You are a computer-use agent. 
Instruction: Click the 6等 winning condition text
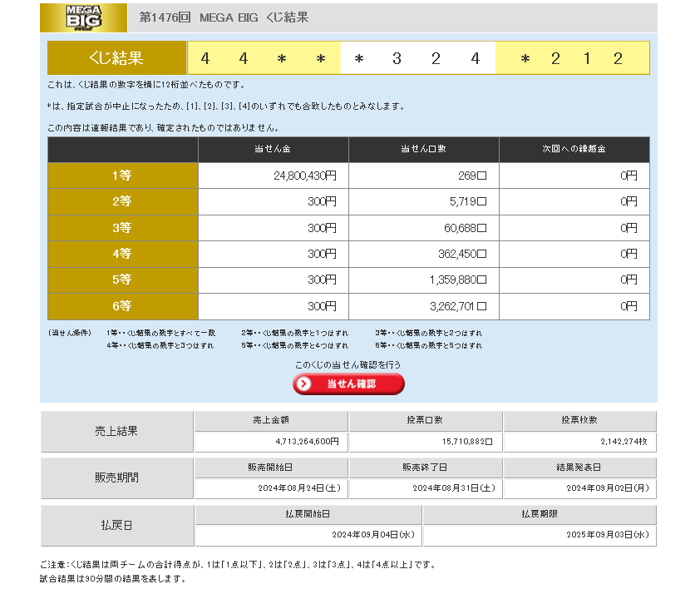click(429, 345)
